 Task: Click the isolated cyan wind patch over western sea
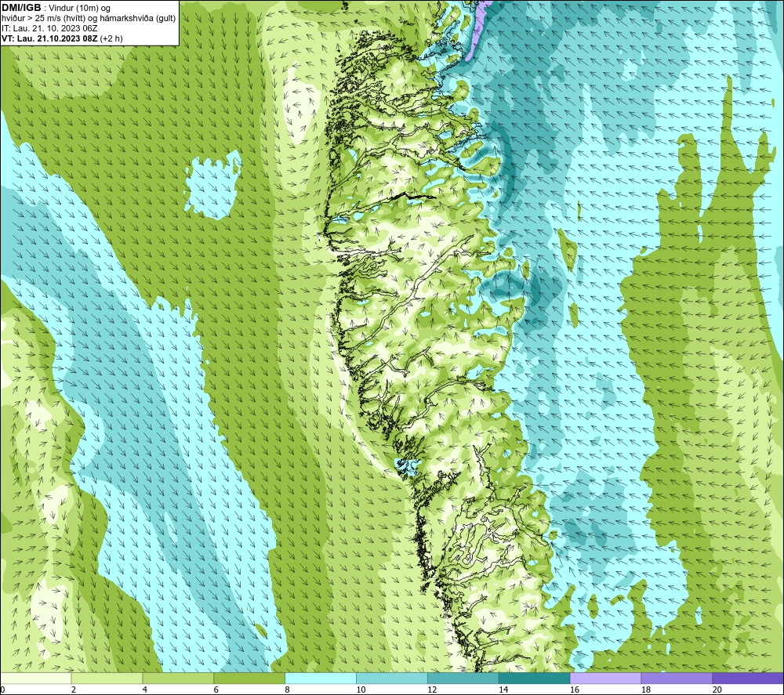point(213,186)
